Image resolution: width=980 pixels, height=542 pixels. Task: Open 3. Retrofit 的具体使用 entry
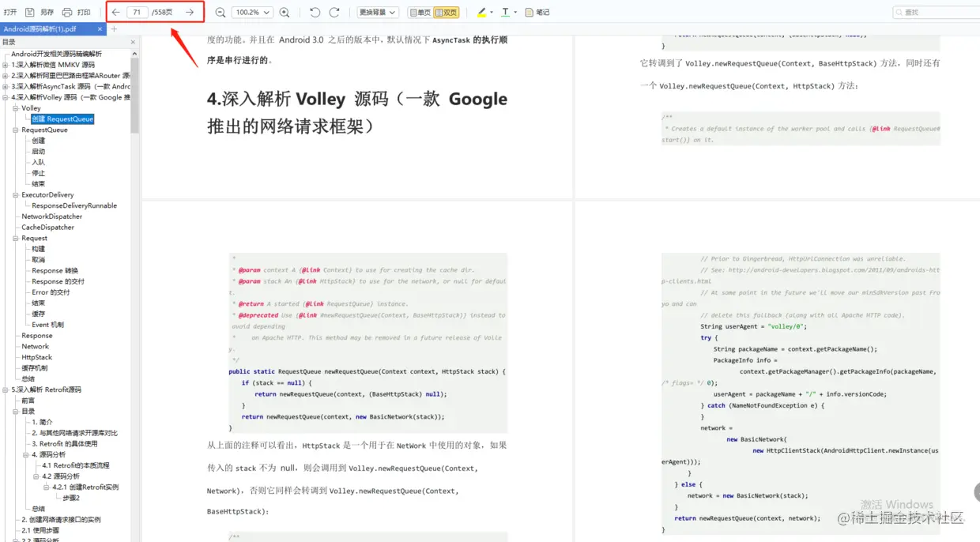pyautogui.click(x=65, y=444)
